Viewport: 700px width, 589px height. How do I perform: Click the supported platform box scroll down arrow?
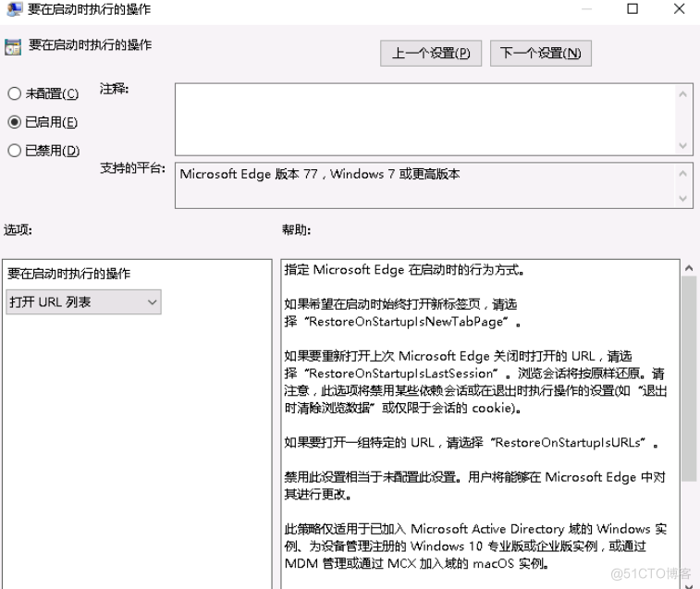click(682, 198)
